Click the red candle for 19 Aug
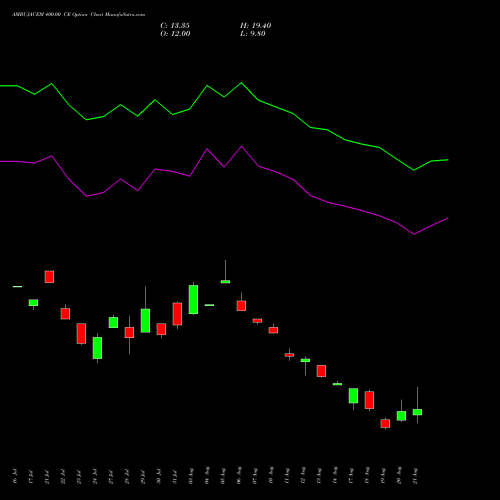500x500 pixels. [x=385, y=423]
